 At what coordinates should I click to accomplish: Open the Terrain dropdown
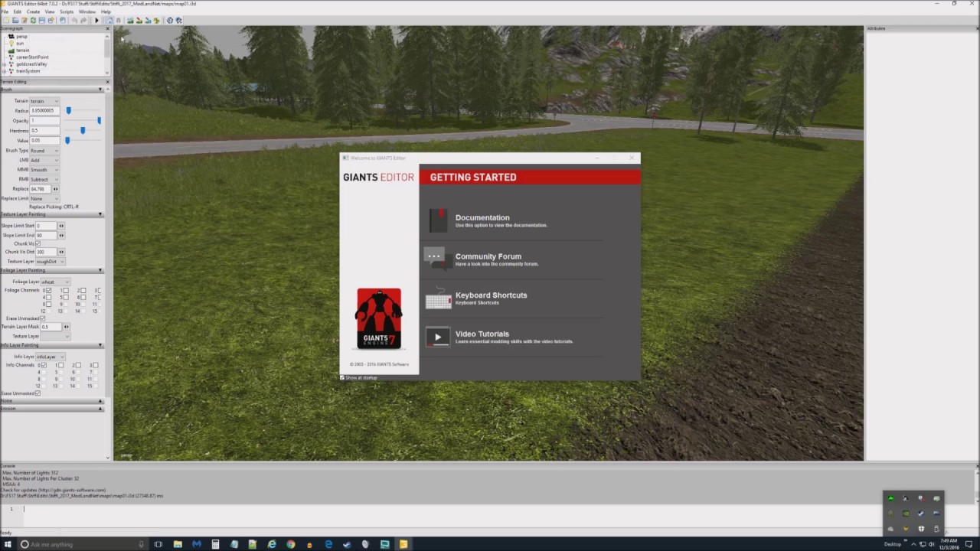pos(44,101)
